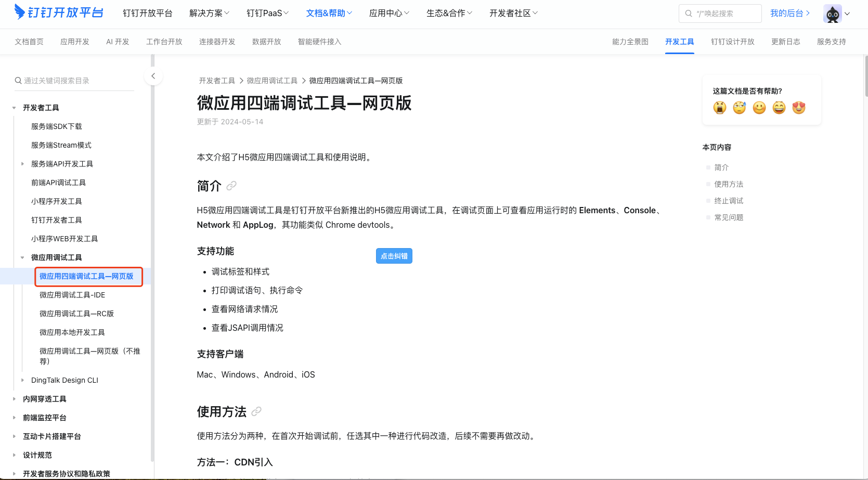
Task: Open the account dropdown arrow beside avatar
Action: (x=847, y=14)
